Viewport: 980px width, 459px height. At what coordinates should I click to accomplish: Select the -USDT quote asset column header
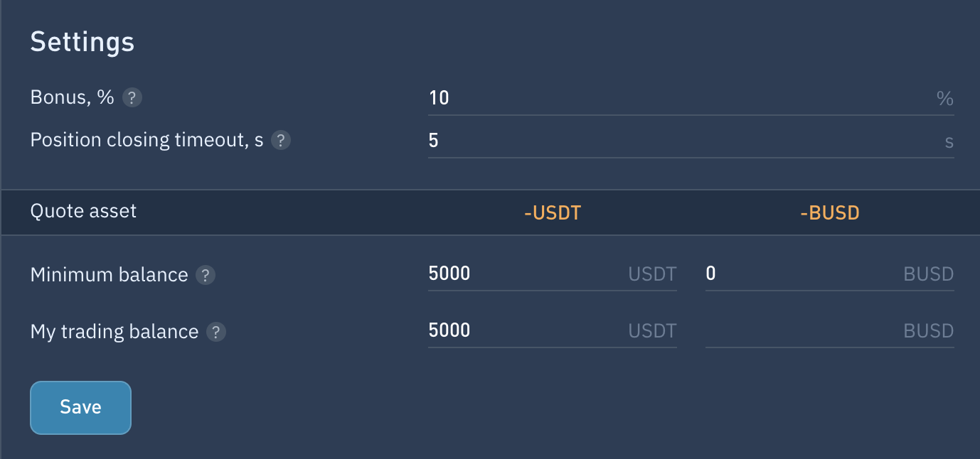(x=552, y=212)
